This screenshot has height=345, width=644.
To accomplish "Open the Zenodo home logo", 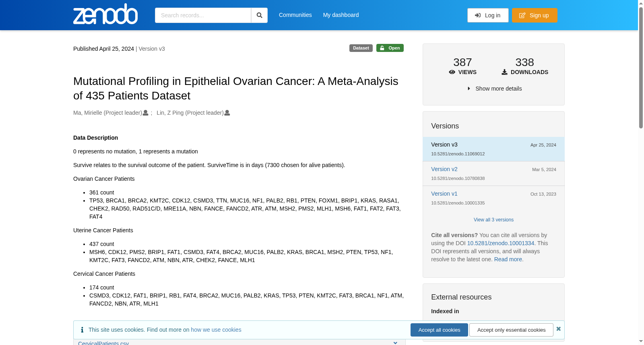I will pos(105,14).
